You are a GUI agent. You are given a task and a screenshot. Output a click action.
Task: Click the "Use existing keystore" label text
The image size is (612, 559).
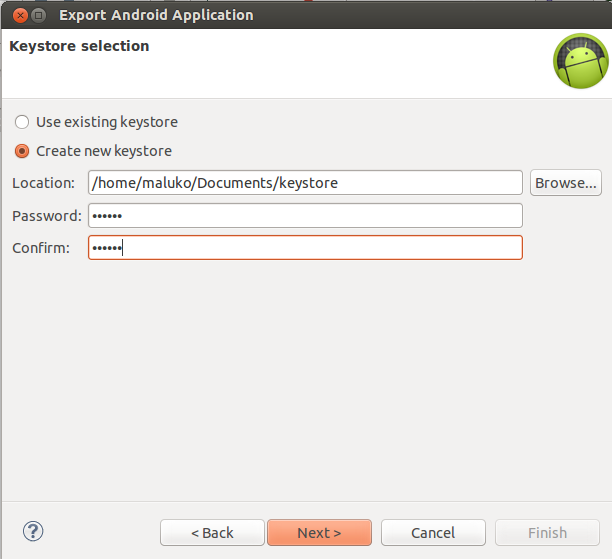107,122
